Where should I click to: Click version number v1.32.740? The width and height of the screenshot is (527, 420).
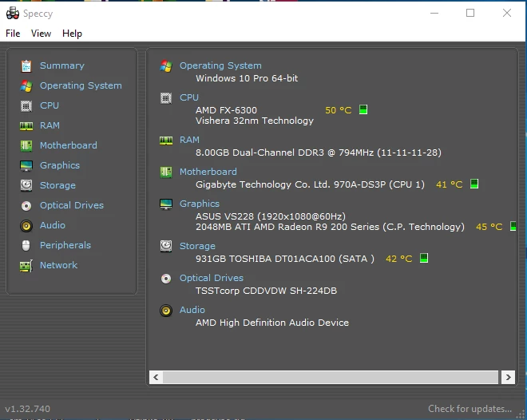28,409
